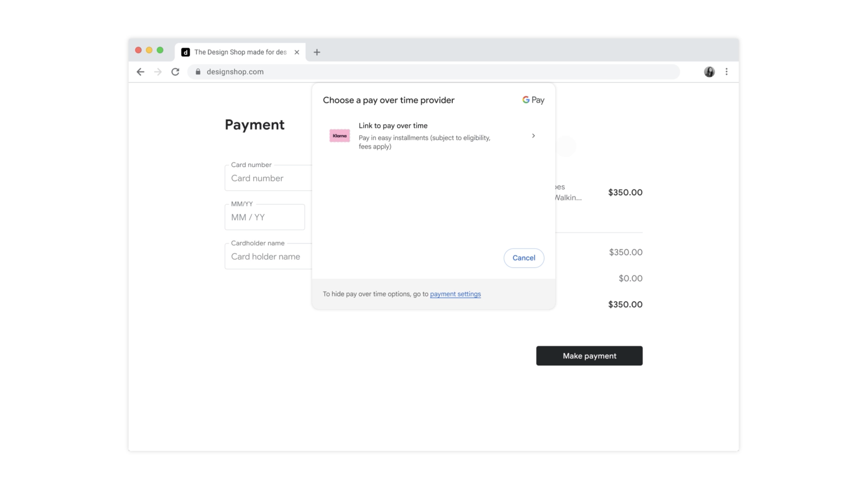Click the red close window button
868x489 pixels.
(138, 50)
